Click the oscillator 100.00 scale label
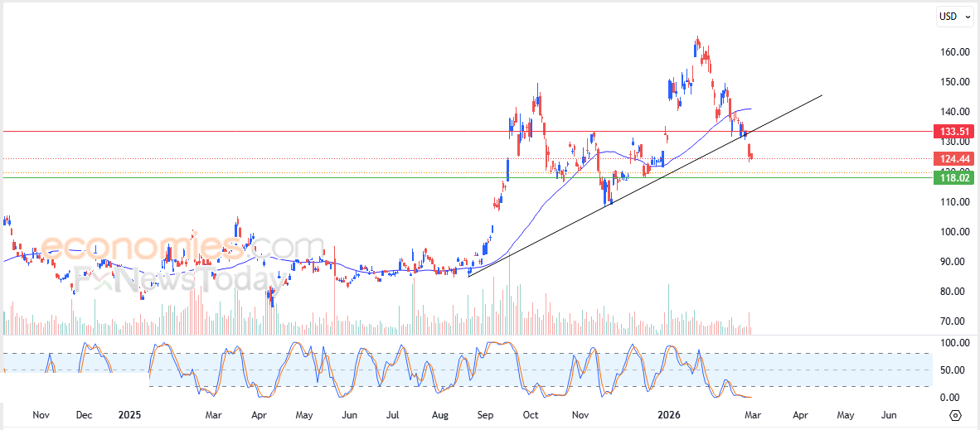This screenshot has width=980, height=430. click(956, 344)
